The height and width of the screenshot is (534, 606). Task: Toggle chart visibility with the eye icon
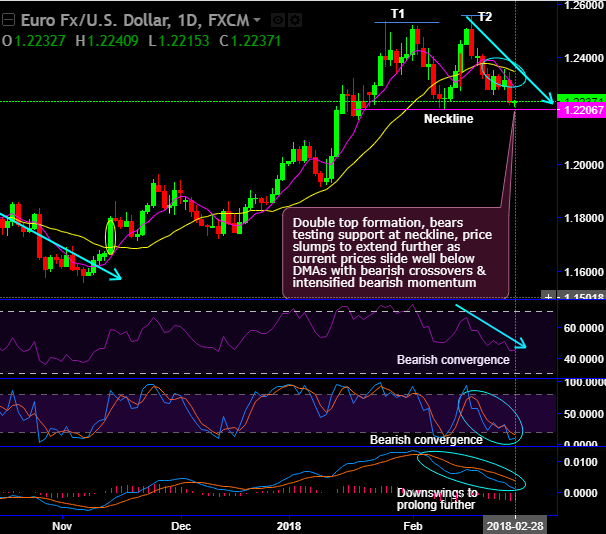tap(277, 20)
